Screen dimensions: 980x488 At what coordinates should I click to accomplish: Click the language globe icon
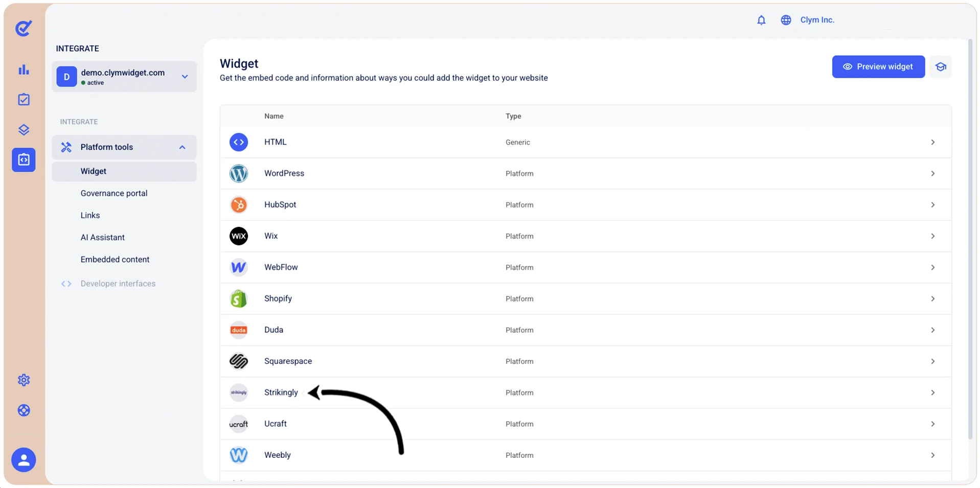pos(786,20)
